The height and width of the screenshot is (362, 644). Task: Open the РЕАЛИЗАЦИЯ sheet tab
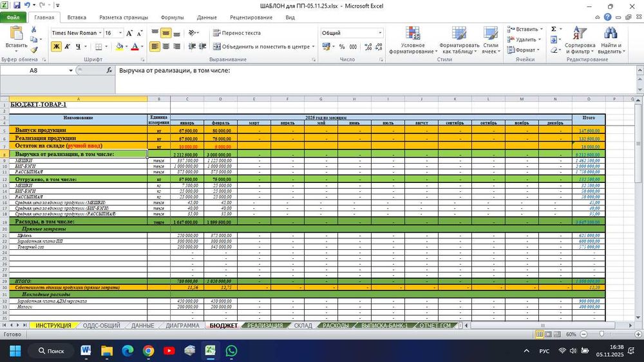click(x=265, y=325)
